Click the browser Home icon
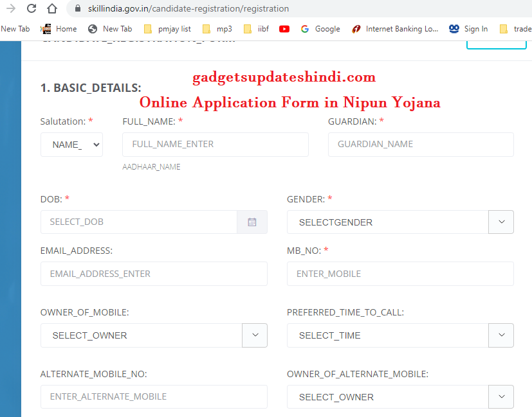Viewport: 532px width, 417px height. [51, 9]
